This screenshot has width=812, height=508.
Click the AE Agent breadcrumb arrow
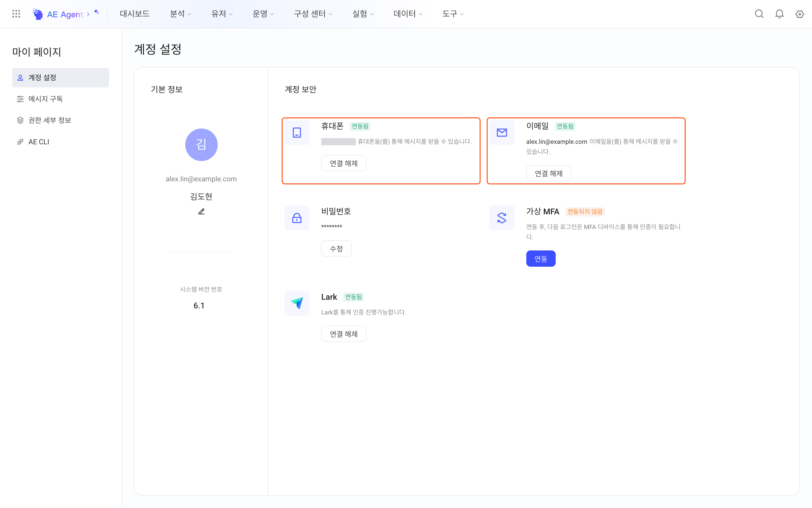pyautogui.click(x=88, y=14)
